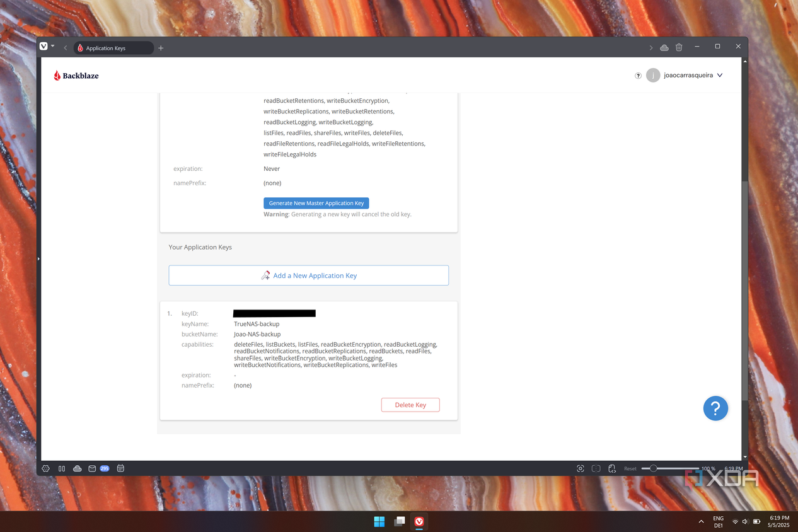Open synced tabs cloud icon in the tab bar

(x=664, y=47)
